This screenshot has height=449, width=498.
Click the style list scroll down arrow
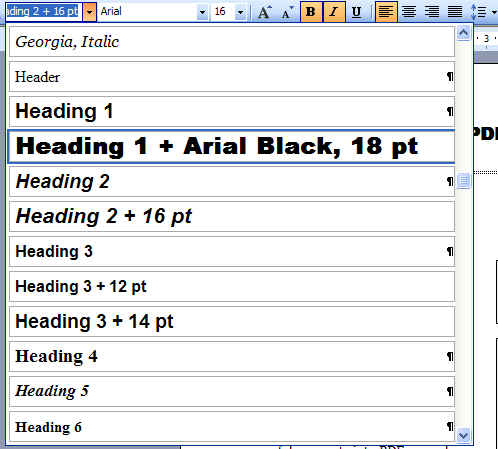[464, 435]
